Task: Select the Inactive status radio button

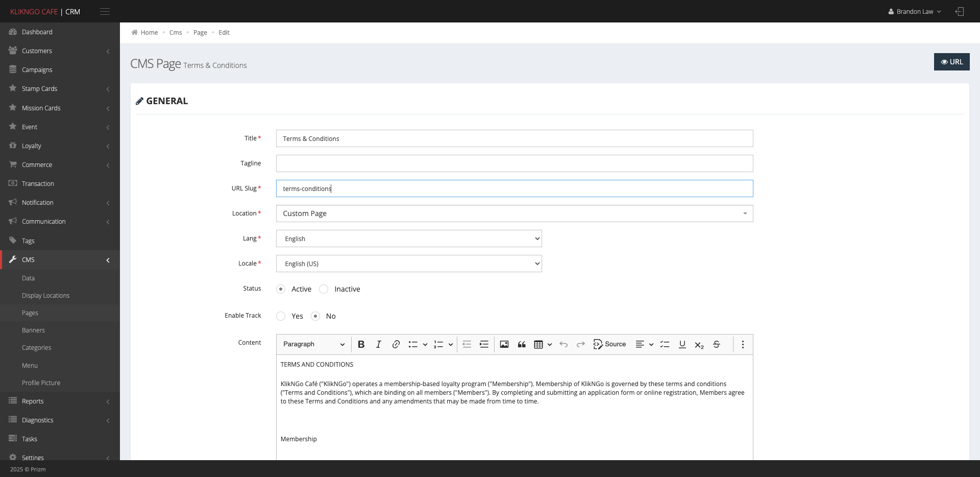Action: 324,289
